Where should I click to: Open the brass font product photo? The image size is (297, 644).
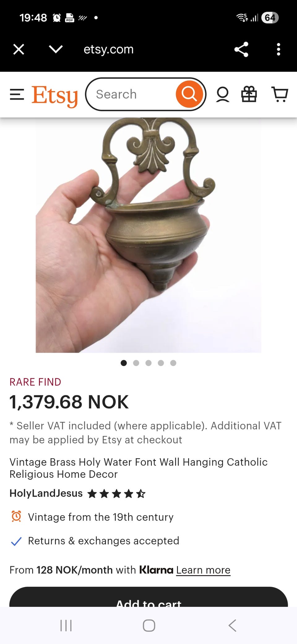click(x=148, y=235)
